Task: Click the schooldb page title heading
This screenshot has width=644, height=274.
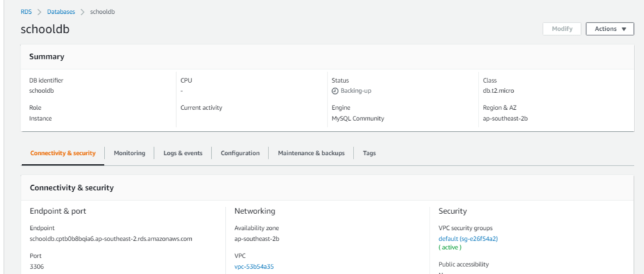Action: click(x=46, y=29)
